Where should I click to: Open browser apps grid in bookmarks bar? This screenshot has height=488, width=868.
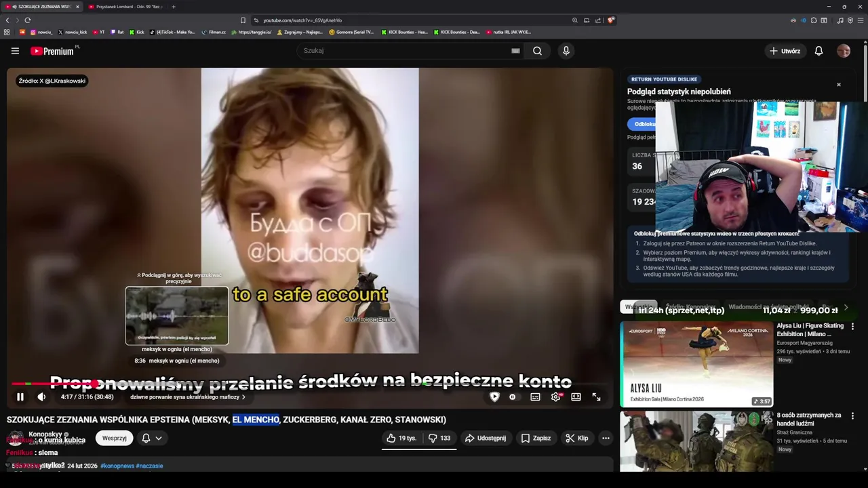point(7,32)
